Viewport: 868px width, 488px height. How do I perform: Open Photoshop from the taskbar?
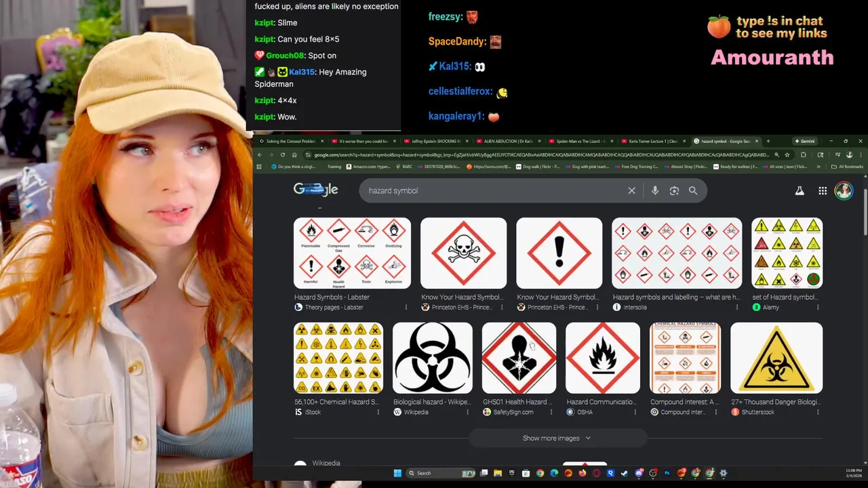tap(667, 473)
